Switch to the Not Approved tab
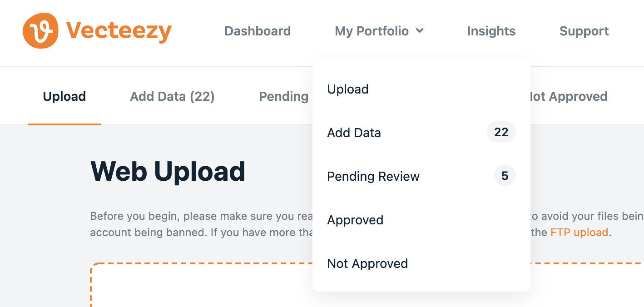This screenshot has height=307, width=644. click(x=569, y=96)
